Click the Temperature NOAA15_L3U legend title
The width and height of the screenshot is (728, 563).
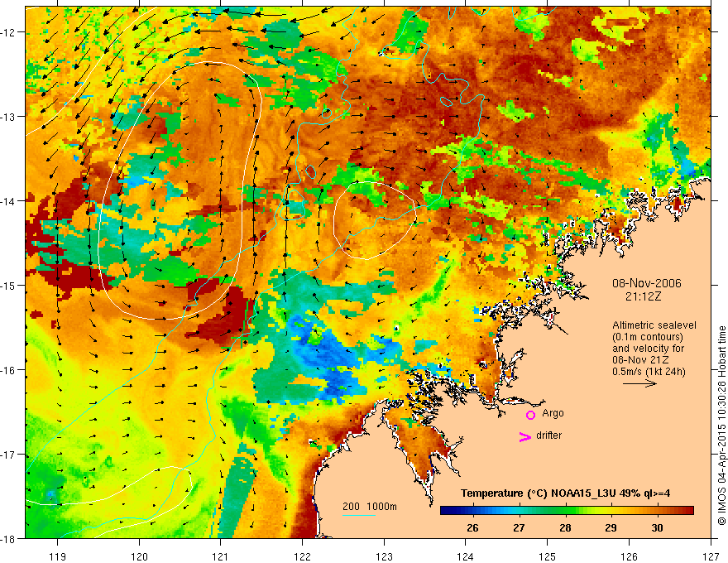point(565,493)
